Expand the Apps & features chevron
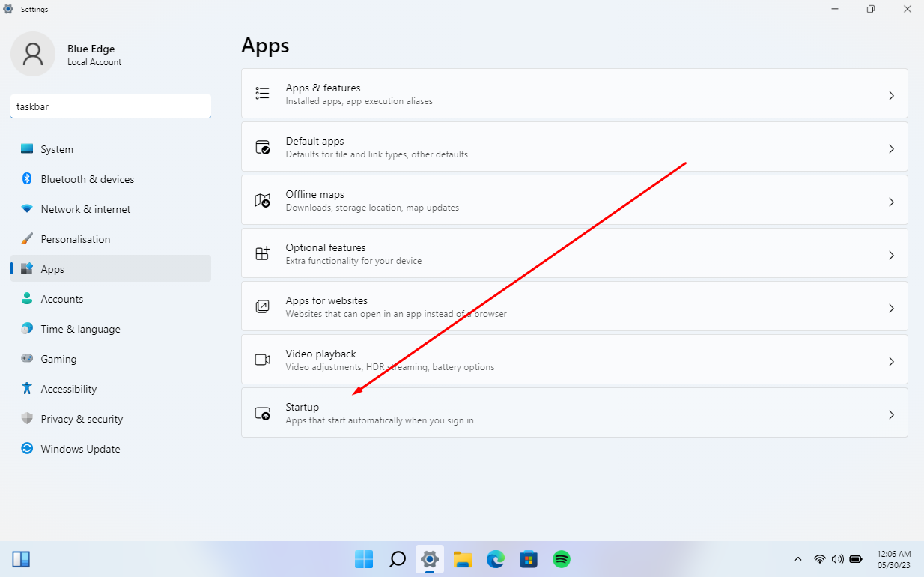 (x=891, y=95)
